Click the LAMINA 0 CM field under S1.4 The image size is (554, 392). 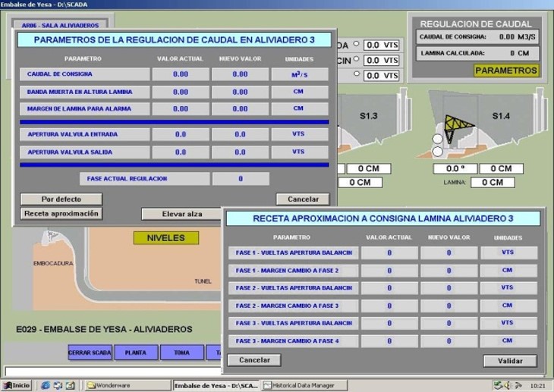(493, 182)
